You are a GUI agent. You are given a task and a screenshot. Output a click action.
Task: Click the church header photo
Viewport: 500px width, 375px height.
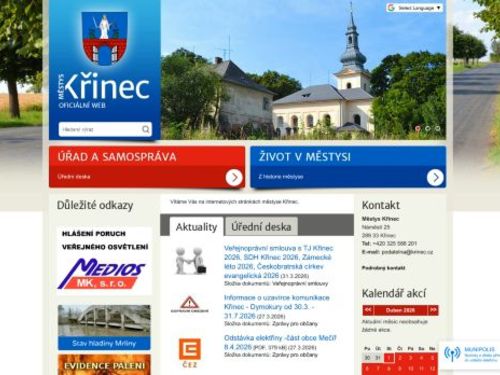coord(303,69)
